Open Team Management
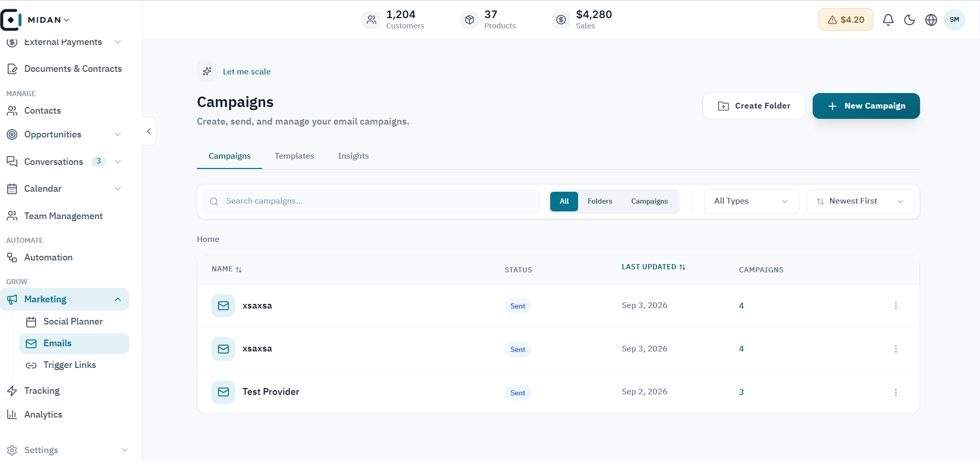The width and height of the screenshot is (980, 461). 65,216
